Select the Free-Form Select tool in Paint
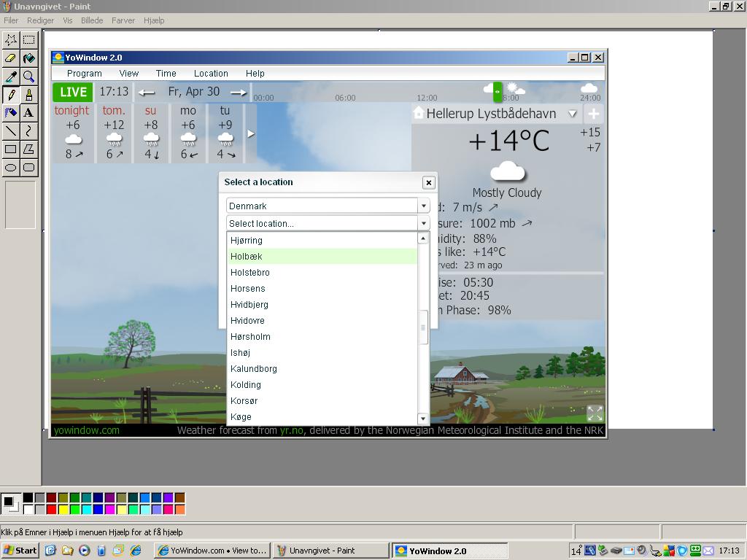747x560 pixels. (x=11, y=39)
